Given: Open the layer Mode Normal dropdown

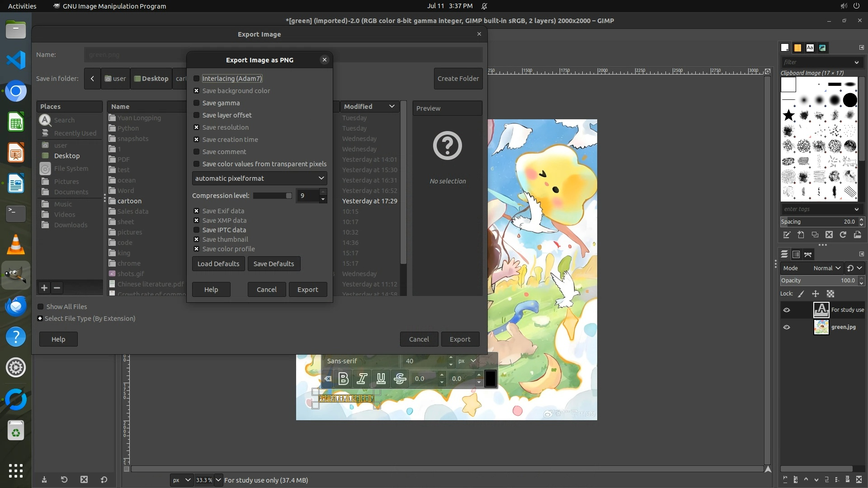Looking at the screenshot, I should (x=826, y=268).
